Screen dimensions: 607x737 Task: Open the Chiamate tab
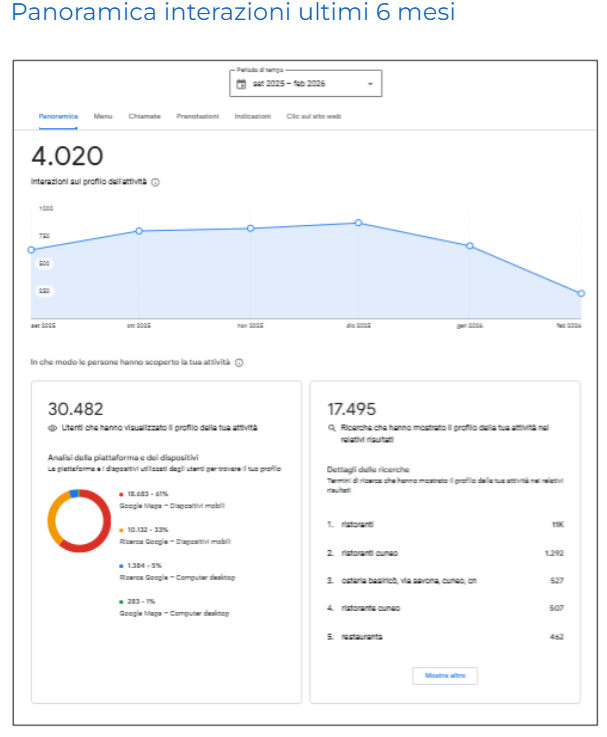(145, 117)
